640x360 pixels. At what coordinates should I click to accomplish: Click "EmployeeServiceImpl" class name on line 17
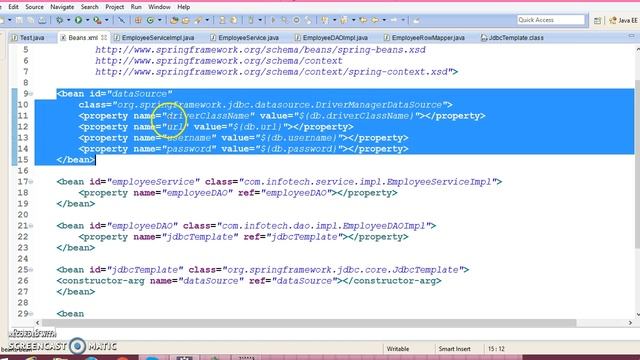(x=440, y=182)
